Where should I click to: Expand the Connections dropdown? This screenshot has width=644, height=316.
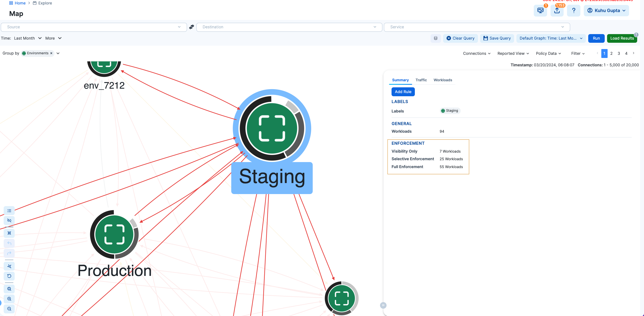(x=476, y=53)
